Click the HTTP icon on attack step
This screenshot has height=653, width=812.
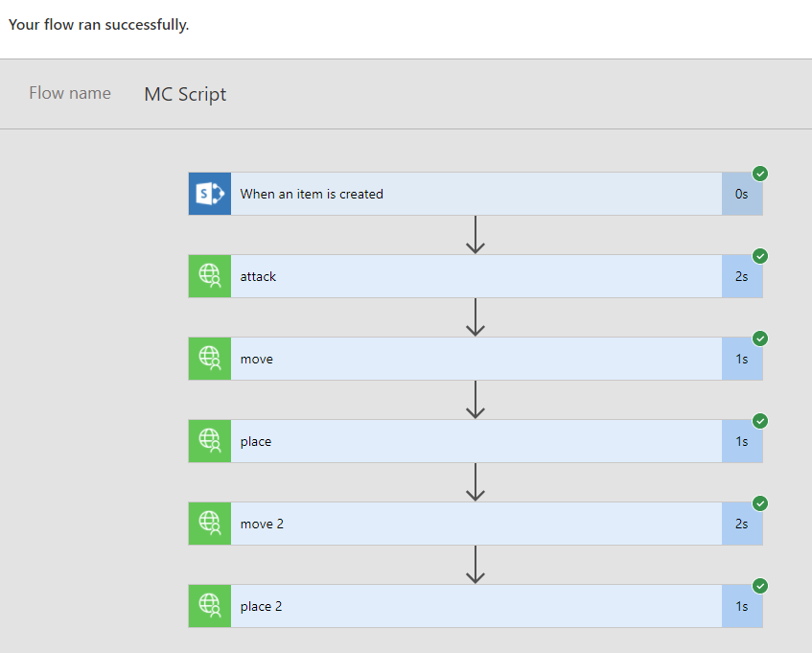pyautogui.click(x=209, y=276)
